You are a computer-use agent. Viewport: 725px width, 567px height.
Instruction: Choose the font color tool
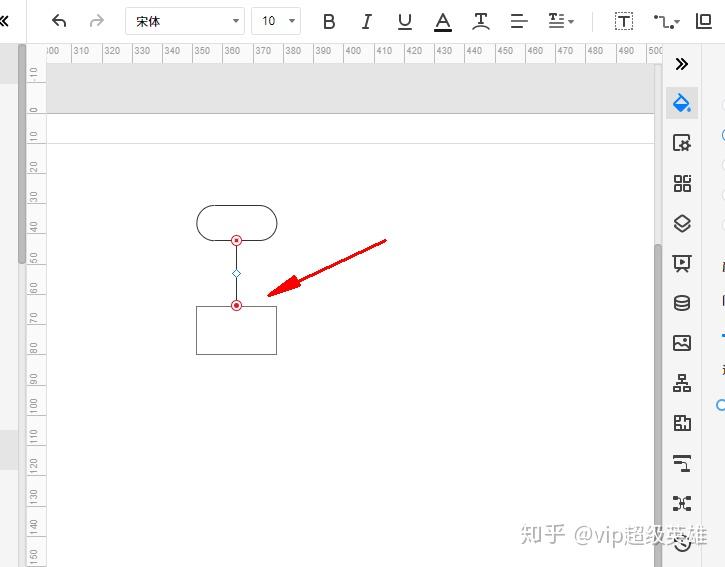point(442,22)
